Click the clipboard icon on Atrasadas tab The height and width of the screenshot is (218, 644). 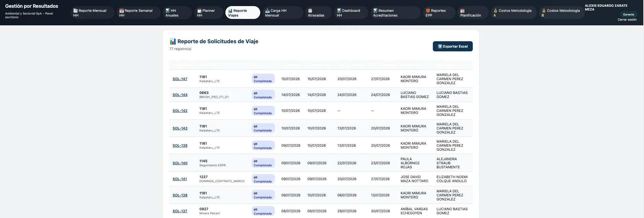[x=310, y=11]
